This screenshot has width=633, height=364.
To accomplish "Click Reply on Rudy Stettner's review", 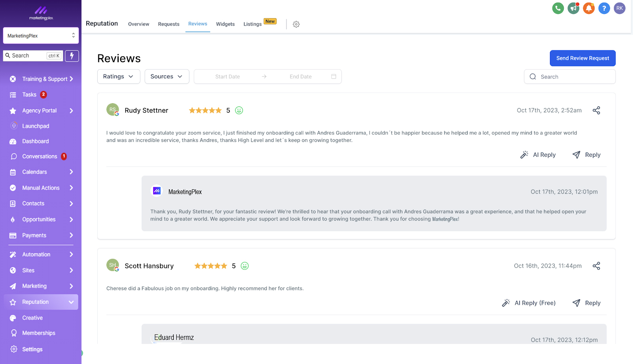I will coord(586,155).
